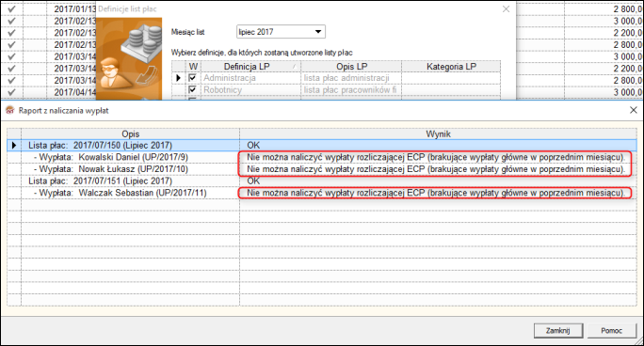This screenshot has height=346, width=644.
Task: Click the row indicator arrow beside list 2017/07/150
Action: 14,145
